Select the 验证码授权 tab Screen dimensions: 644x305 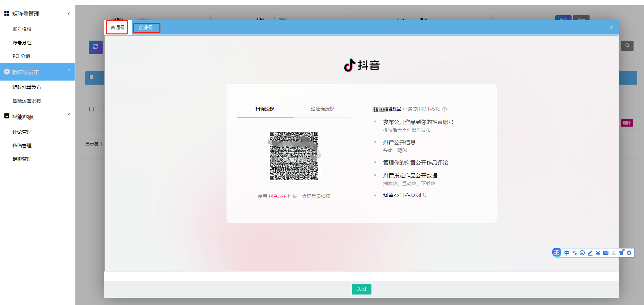(x=322, y=109)
